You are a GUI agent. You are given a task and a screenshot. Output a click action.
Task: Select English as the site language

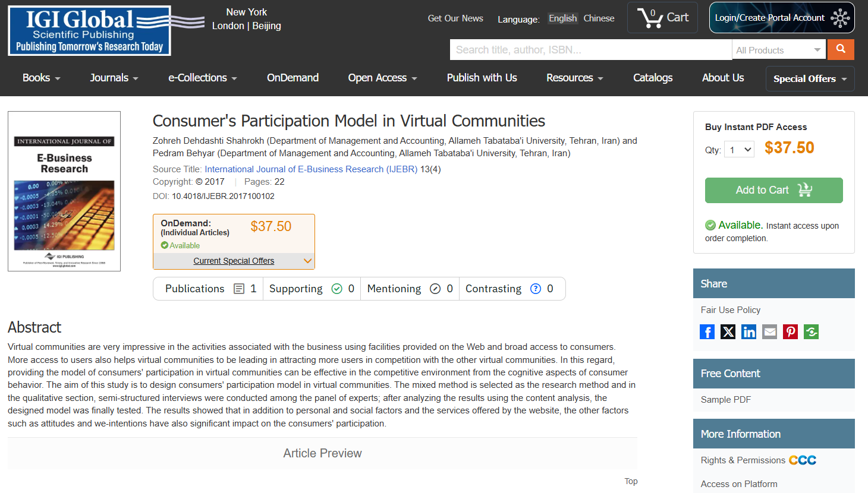[x=562, y=18]
